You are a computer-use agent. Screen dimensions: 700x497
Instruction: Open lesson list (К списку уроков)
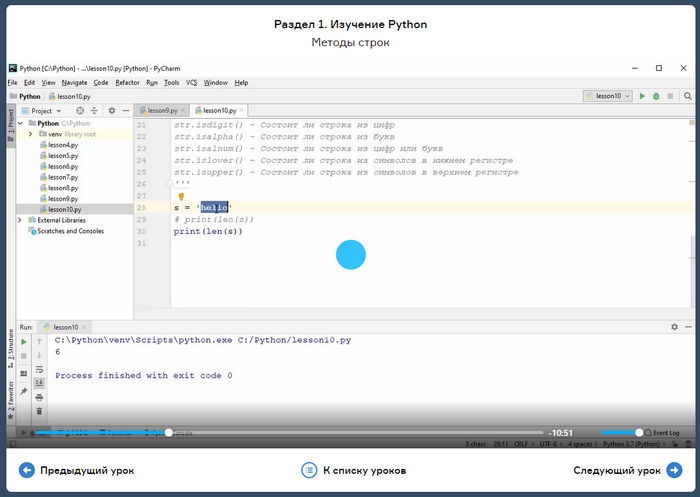pyautogui.click(x=354, y=470)
